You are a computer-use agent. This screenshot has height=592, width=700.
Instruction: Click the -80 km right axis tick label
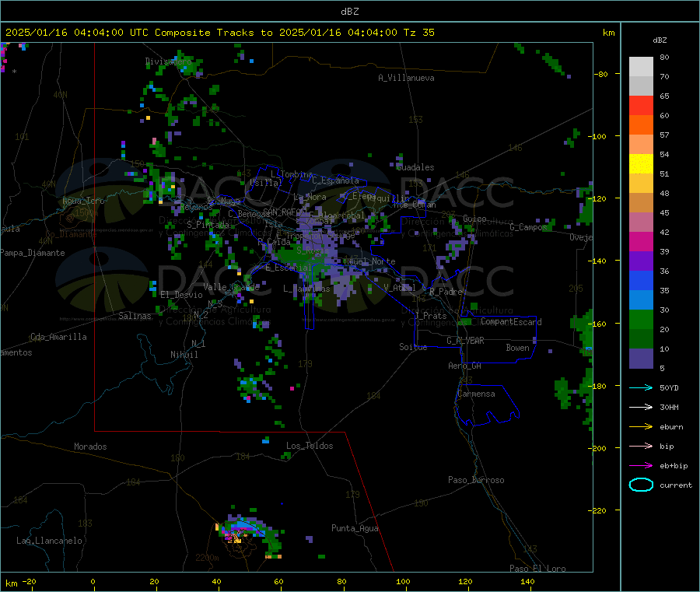click(601, 74)
